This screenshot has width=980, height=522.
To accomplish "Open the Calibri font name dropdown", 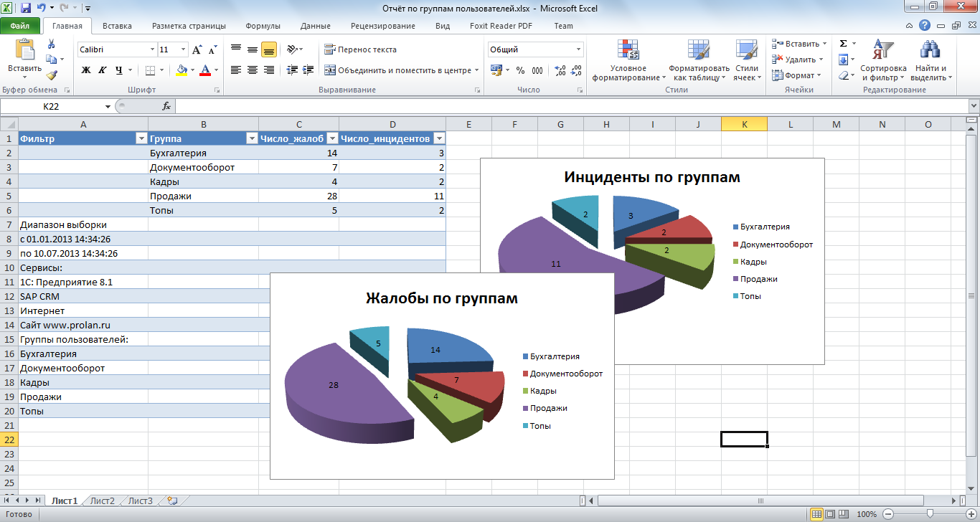I will tap(152, 49).
